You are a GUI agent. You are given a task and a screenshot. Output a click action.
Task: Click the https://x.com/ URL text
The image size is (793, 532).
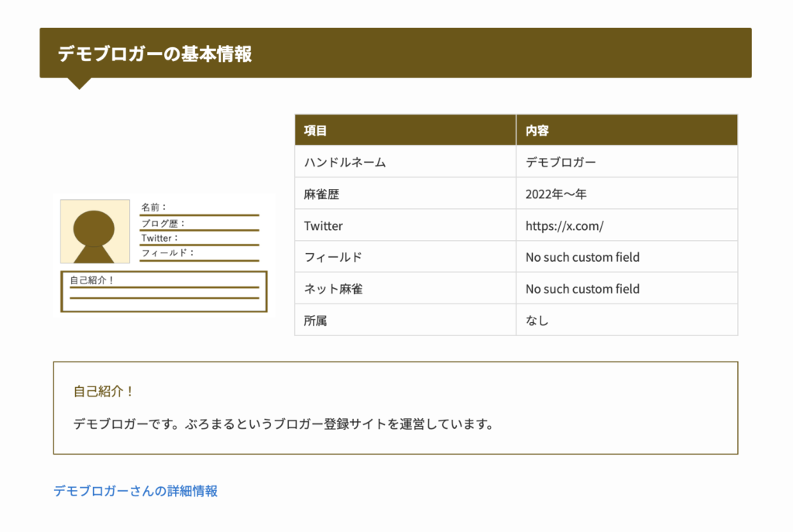tap(564, 226)
